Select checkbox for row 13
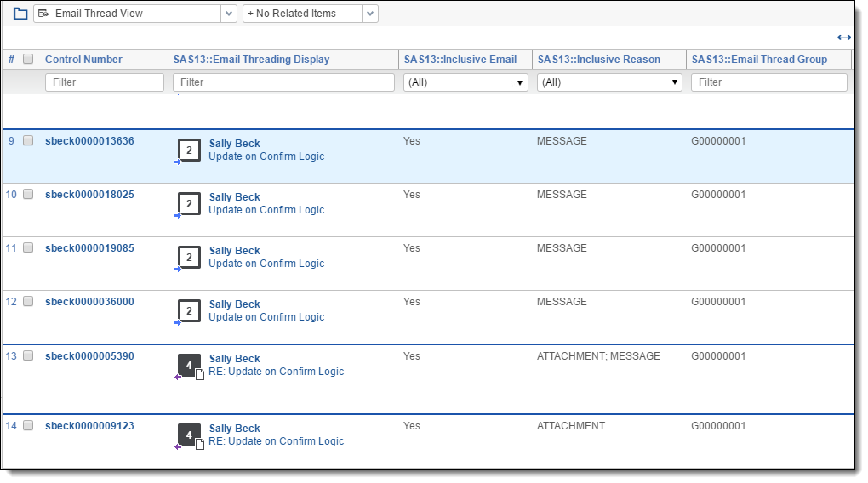This screenshot has width=868, height=483. coord(28,356)
